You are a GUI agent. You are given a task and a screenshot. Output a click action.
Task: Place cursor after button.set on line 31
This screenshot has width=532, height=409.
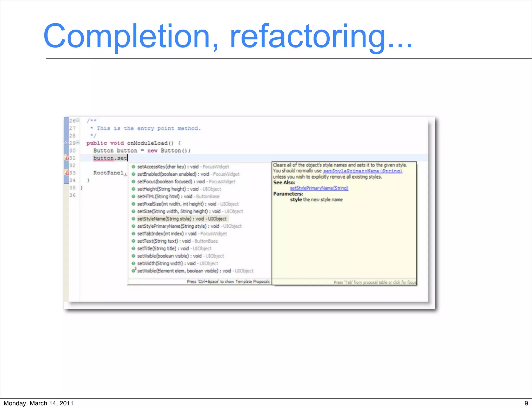[128, 158]
